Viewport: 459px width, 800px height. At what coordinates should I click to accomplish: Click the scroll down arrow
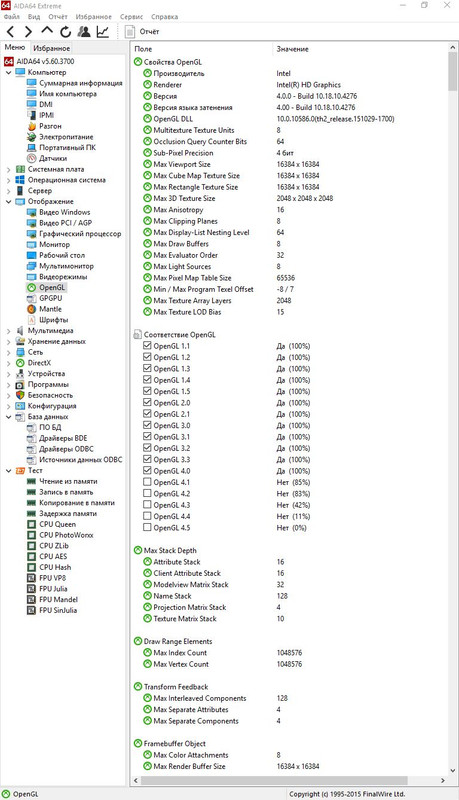click(453, 771)
